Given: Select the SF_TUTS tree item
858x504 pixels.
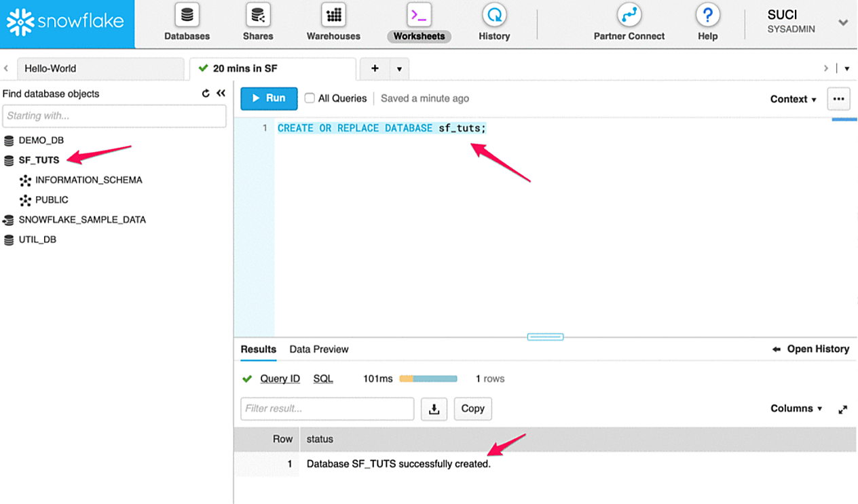Looking at the screenshot, I should coord(39,161).
